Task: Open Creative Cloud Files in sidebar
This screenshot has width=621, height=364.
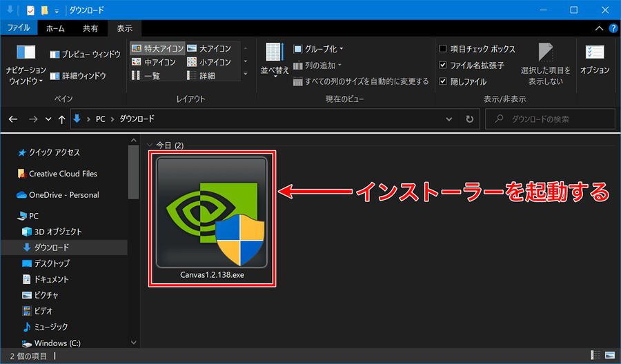Action: (x=58, y=174)
